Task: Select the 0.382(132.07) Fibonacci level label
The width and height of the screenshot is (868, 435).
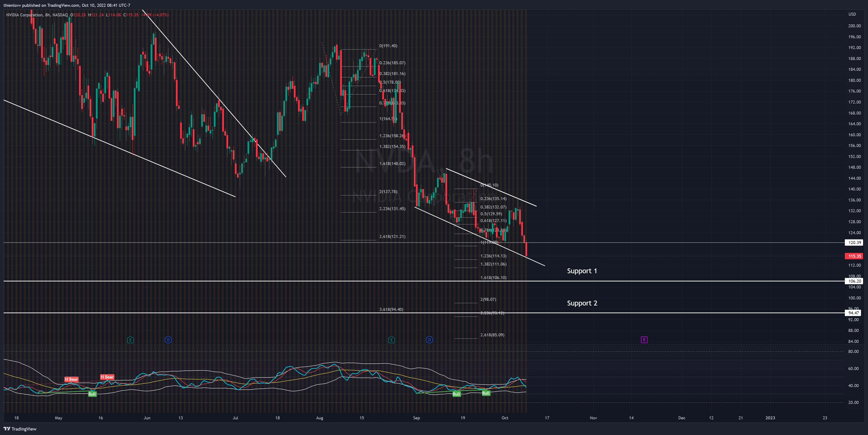Action: pyautogui.click(x=493, y=207)
